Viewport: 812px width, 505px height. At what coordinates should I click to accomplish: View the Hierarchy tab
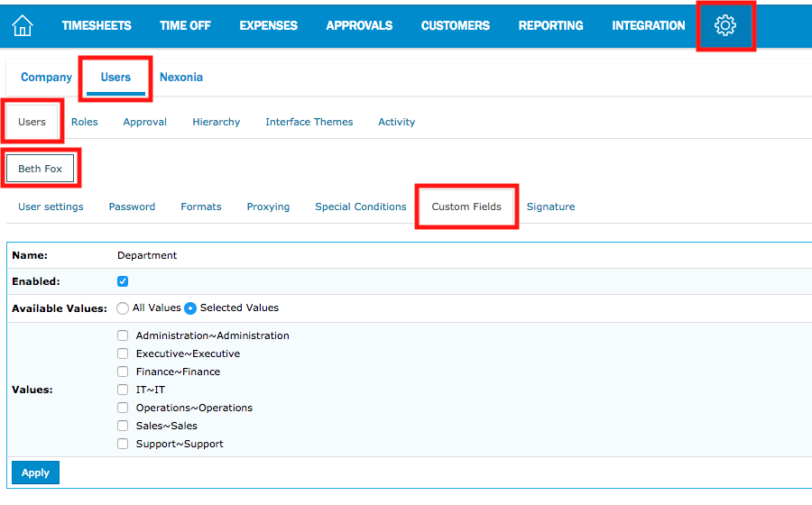tap(216, 122)
